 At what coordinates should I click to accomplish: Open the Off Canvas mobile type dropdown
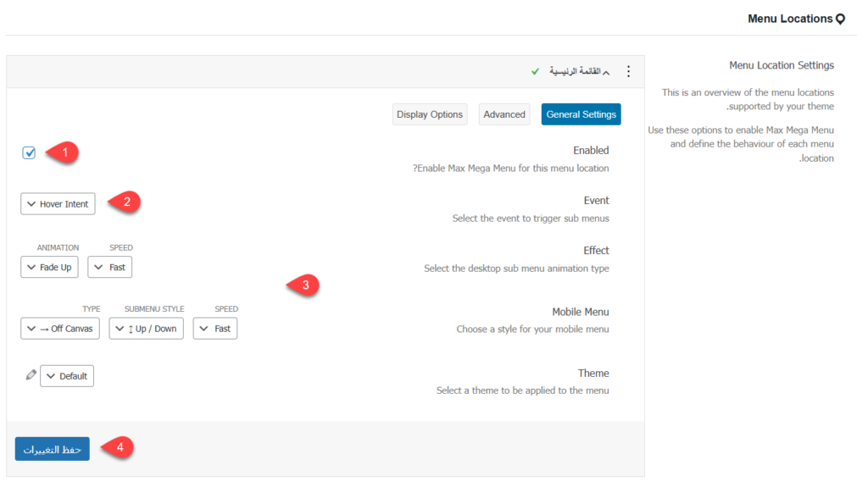pos(60,329)
